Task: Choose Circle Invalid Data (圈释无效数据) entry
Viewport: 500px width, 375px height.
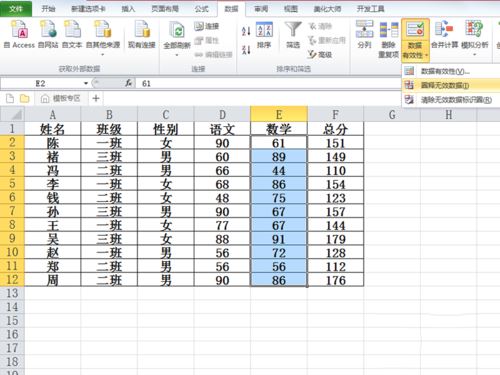Action: (x=451, y=85)
